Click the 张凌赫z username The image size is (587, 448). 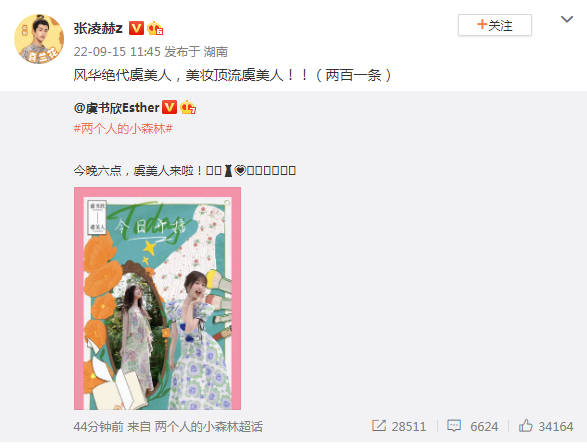coord(98,28)
